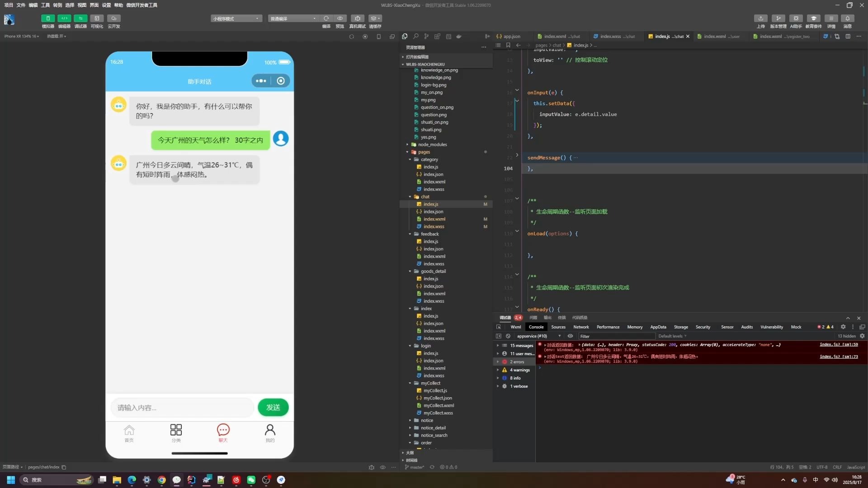Open the 普通编译 compile mode dropdown
This screenshot has height=488, width=868.
[293, 19]
